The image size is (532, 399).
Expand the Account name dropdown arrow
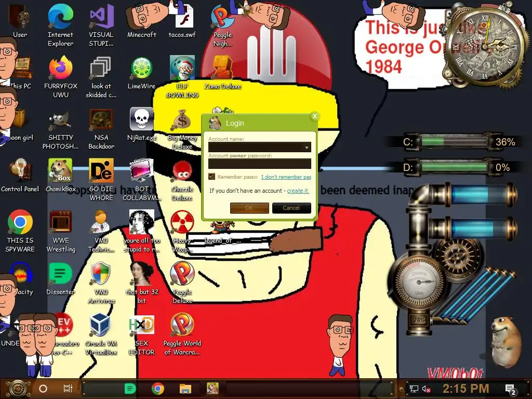click(x=307, y=147)
